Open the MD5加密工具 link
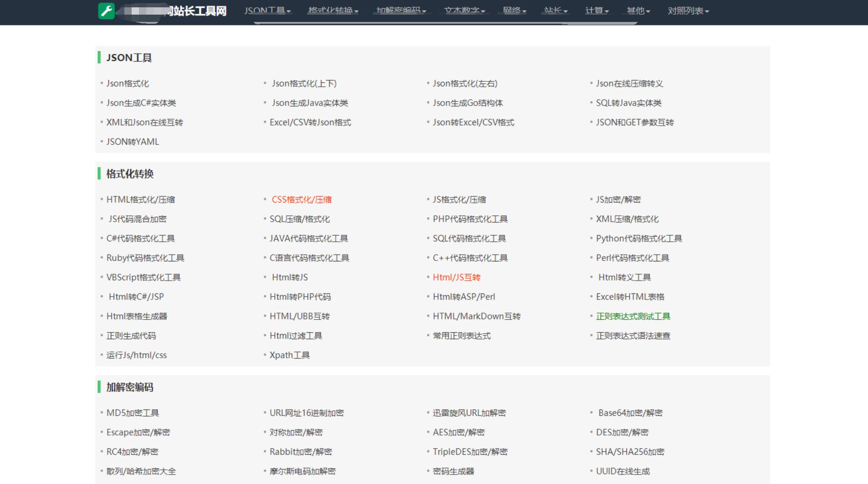868x484 pixels. point(133,412)
